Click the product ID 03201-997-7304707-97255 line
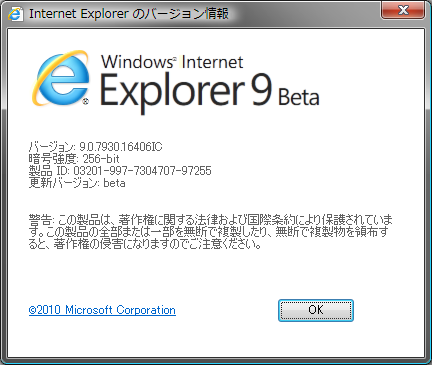 [x=120, y=171]
